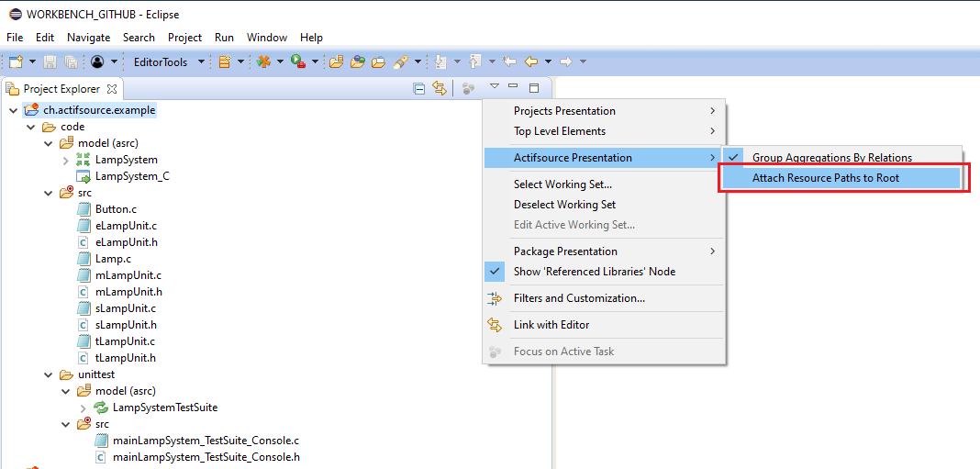
Task: Click the Save icon in toolbar
Action: (x=50, y=62)
